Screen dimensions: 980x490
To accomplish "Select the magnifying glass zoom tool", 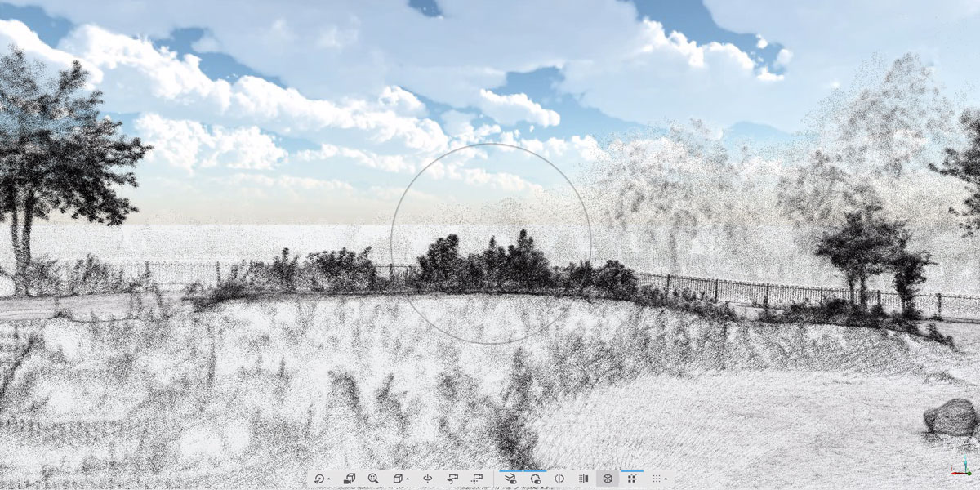I will (x=373, y=479).
